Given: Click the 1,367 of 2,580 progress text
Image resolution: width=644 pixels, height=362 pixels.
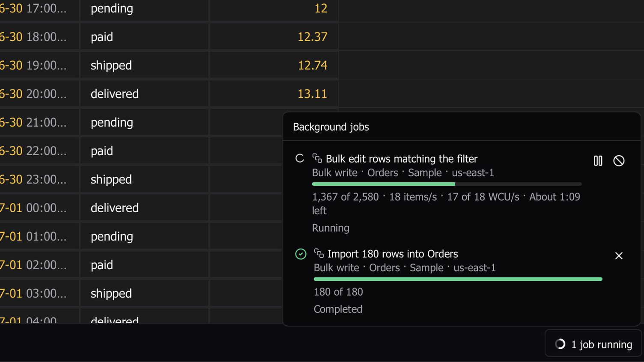Looking at the screenshot, I should pos(346,197).
